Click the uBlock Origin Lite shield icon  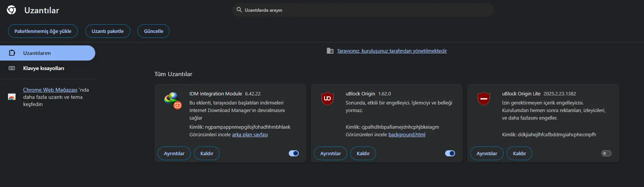tap(483, 98)
